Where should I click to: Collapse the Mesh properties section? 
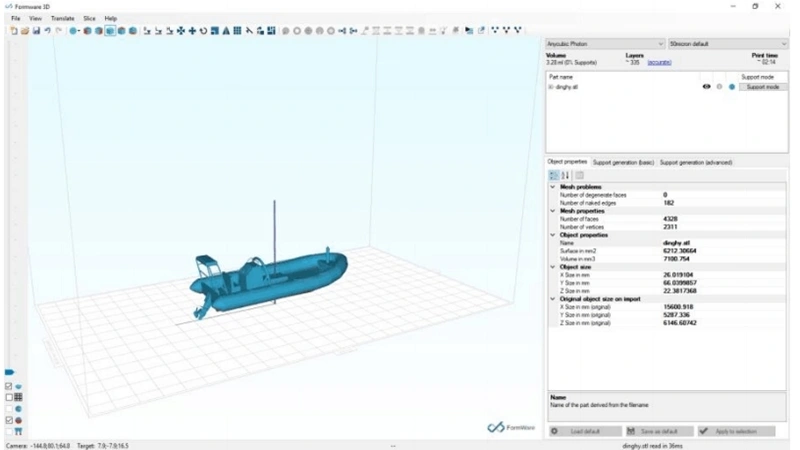point(553,211)
